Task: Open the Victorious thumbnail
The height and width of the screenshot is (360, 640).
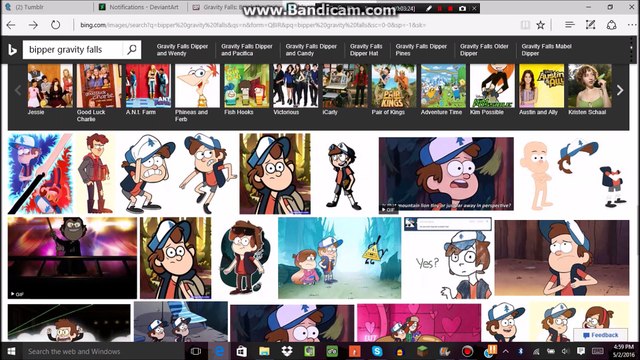Action: (296, 86)
